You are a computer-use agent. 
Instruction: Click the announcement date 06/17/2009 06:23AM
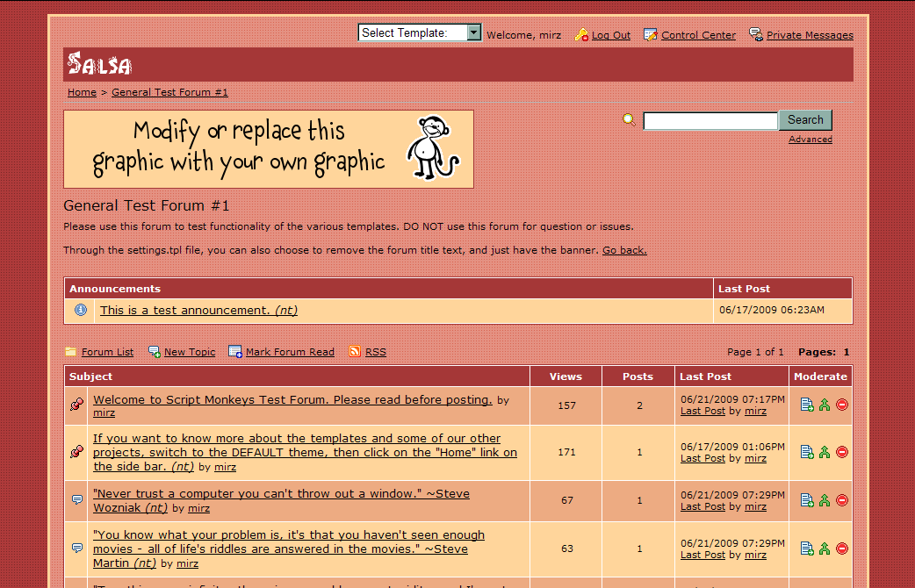(772, 310)
